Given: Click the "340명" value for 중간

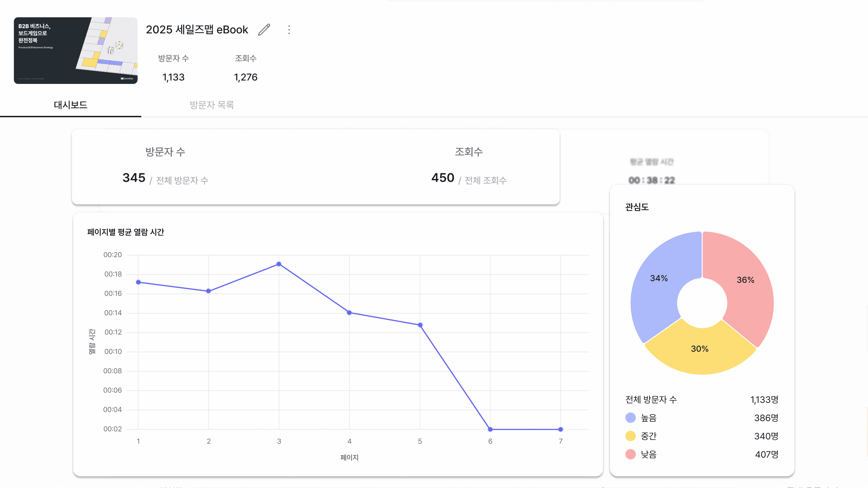Looking at the screenshot, I should [766, 436].
